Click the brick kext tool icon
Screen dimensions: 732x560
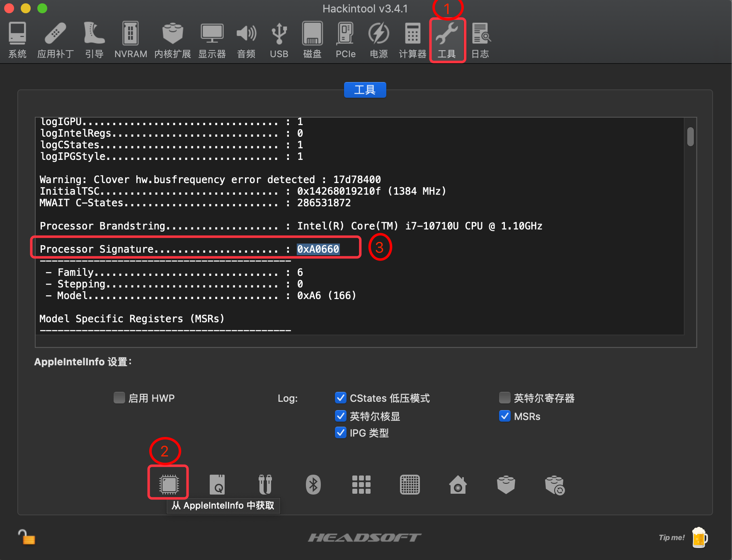point(506,485)
